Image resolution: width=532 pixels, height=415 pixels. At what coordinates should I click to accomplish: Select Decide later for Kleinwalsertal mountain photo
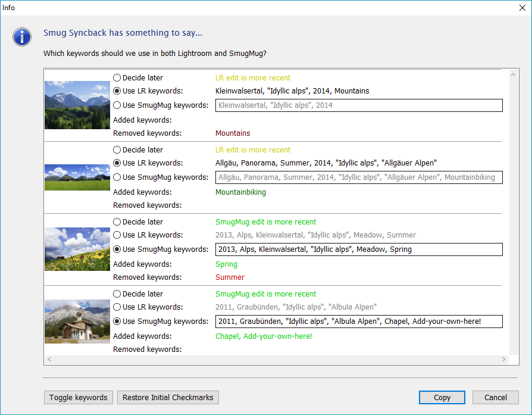coord(138,78)
